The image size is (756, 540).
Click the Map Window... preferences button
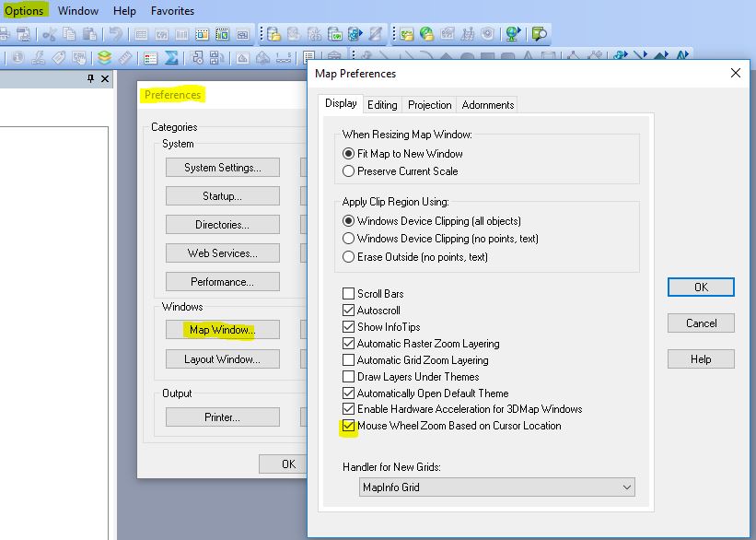222,330
